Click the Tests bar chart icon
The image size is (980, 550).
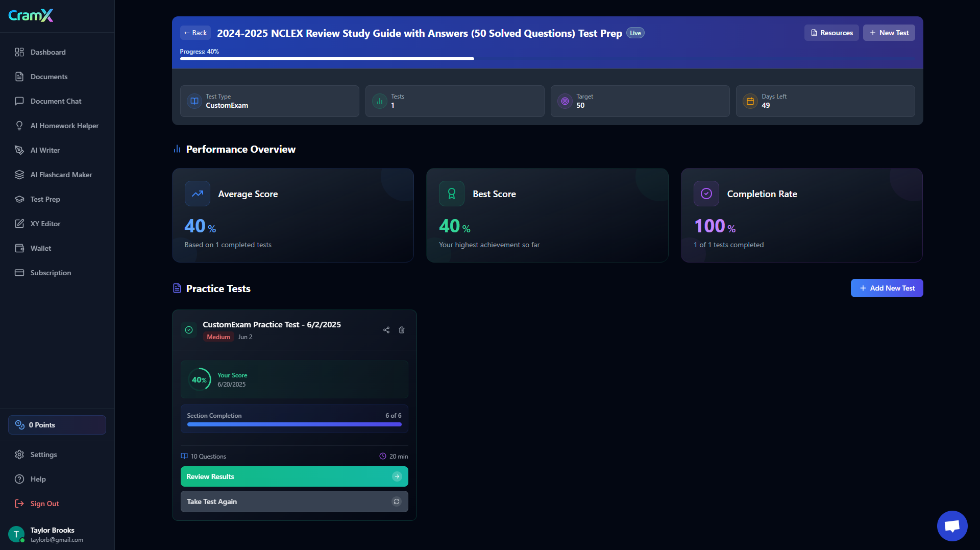[x=380, y=101]
